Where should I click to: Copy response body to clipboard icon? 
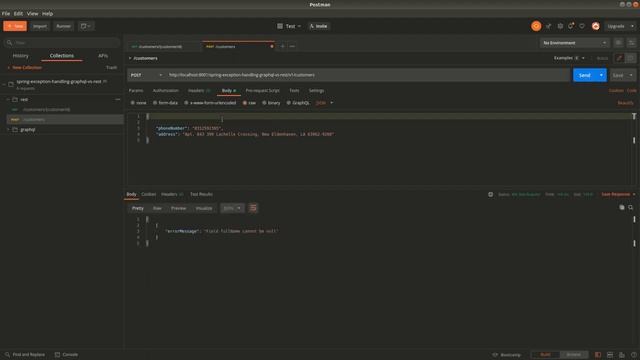[622, 207]
